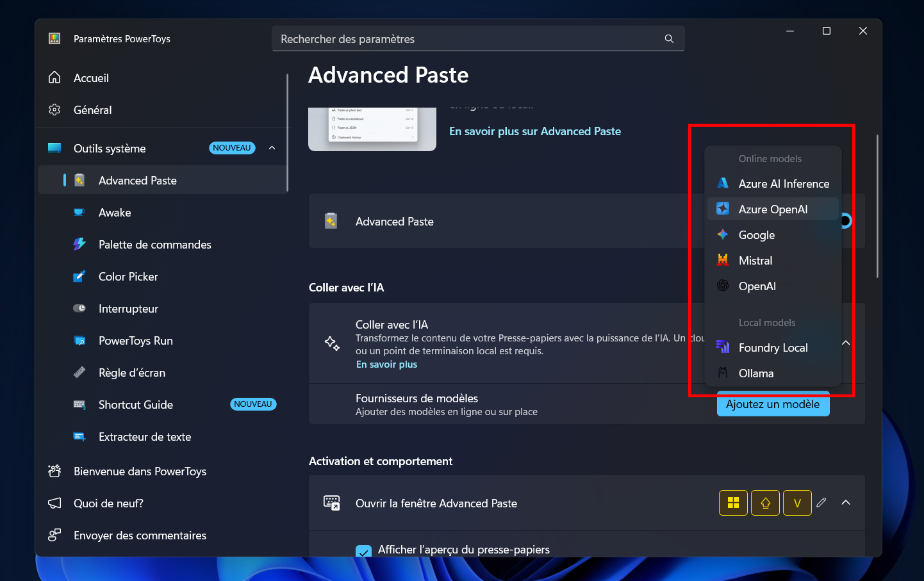Click the Envoyer des commentaires icon
This screenshot has height=581, width=924.
[54, 535]
